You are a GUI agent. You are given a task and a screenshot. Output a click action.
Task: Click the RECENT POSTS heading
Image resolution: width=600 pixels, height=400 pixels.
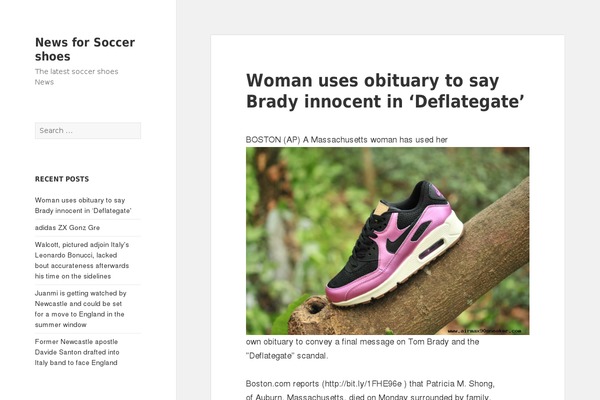coord(62,179)
